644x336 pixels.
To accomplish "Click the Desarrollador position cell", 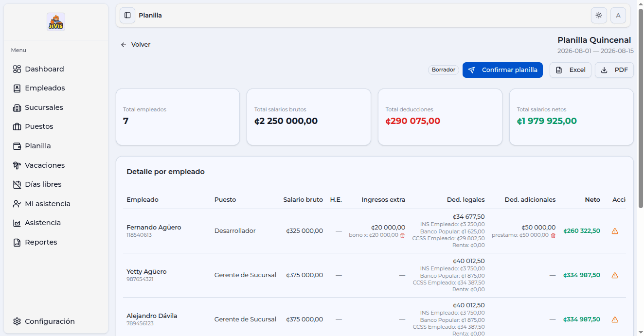I will click(x=235, y=231).
